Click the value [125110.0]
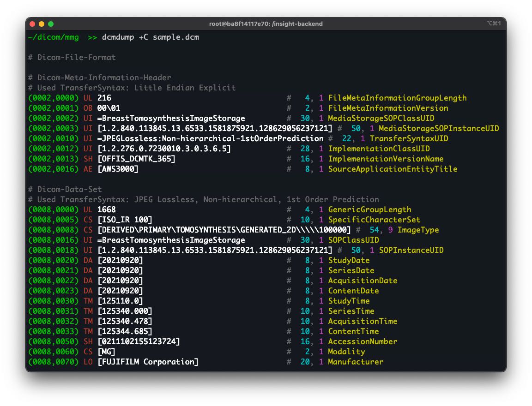This screenshot has height=406, width=532. [120, 301]
